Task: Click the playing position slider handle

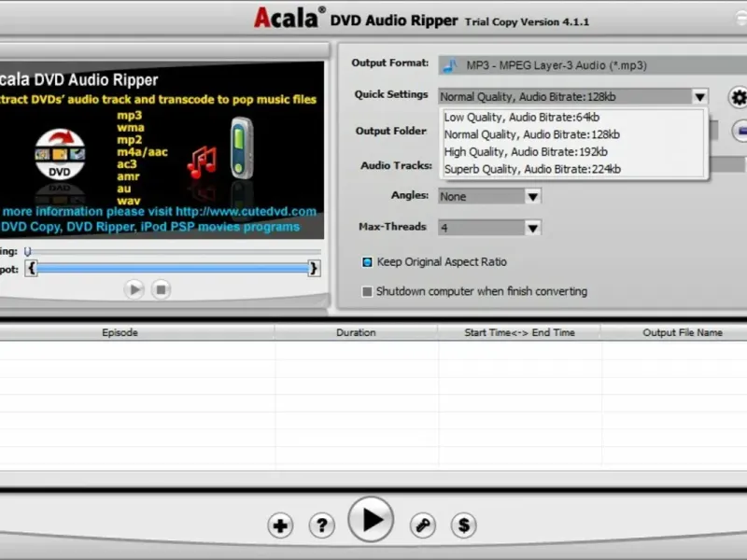Action: point(28,251)
